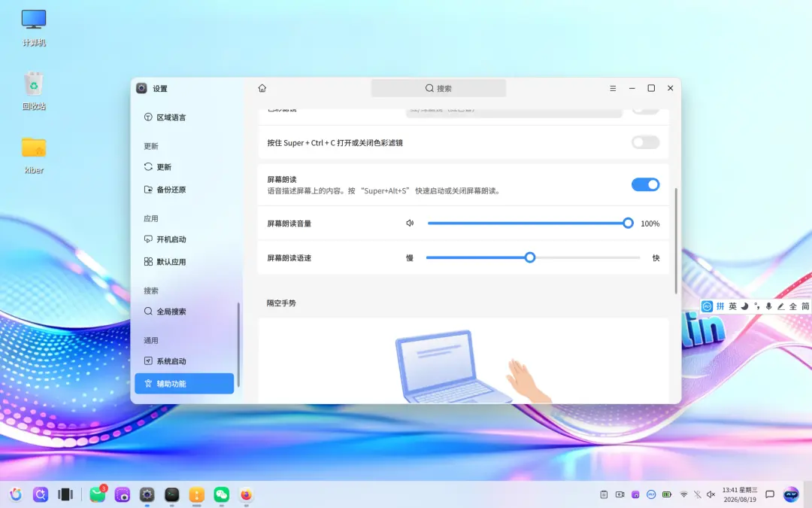The height and width of the screenshot is (508, 812).
Task: Switch 拼 pinyin mode on input bar
Action: coord(720,306)
